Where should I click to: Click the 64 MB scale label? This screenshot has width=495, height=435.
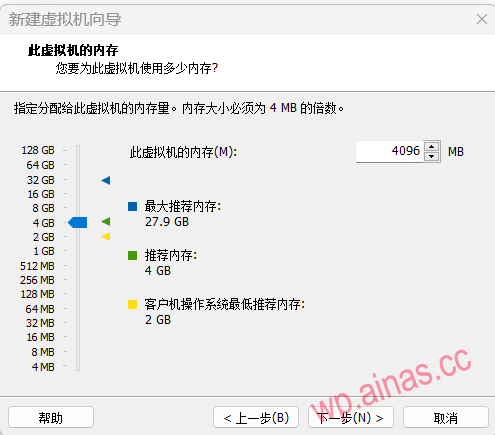point(40,309)
